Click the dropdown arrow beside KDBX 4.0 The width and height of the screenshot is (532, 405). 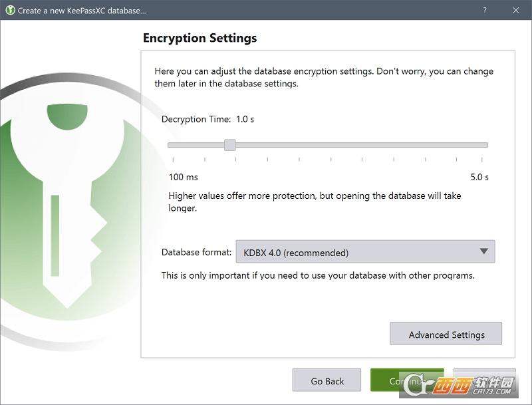[483, 252]
